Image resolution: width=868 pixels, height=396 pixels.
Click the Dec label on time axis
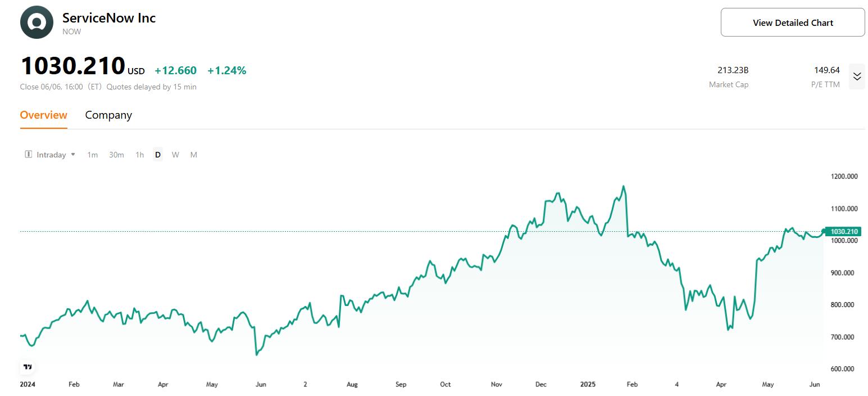(540, 385)
